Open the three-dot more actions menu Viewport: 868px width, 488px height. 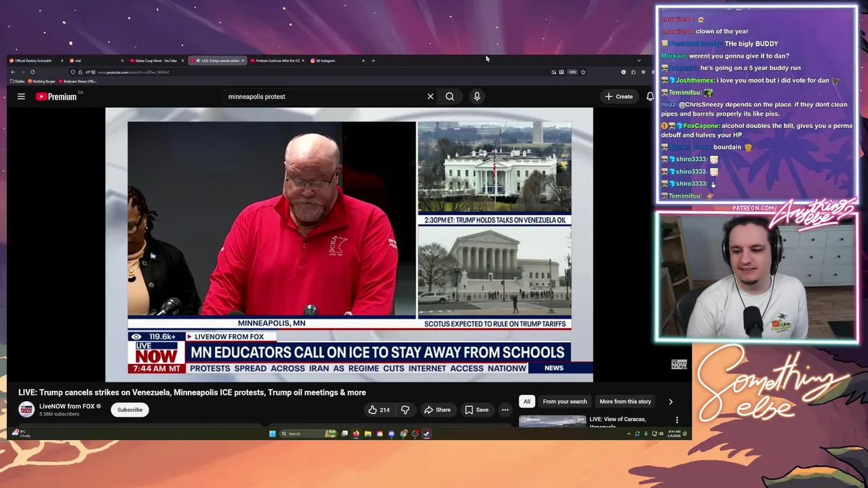tap(505, 409)
